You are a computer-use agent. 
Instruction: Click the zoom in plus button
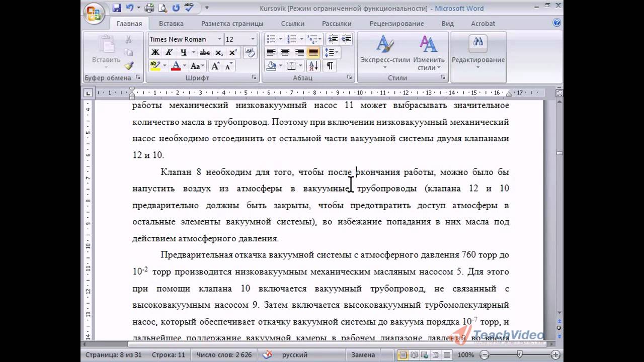pyautogui.click(x=555, y=355)
